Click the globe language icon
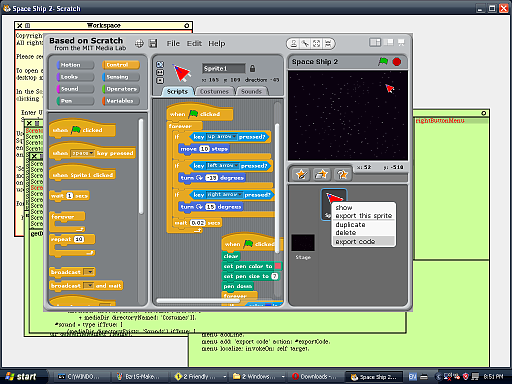This screenshot has height=384, width=512. pyautogui.click(x=139, y=44)
